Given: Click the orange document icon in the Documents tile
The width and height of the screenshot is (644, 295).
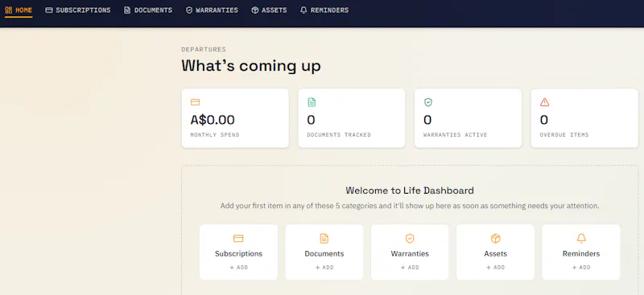Looking at the screenshot, I should [x=324, y=239].
